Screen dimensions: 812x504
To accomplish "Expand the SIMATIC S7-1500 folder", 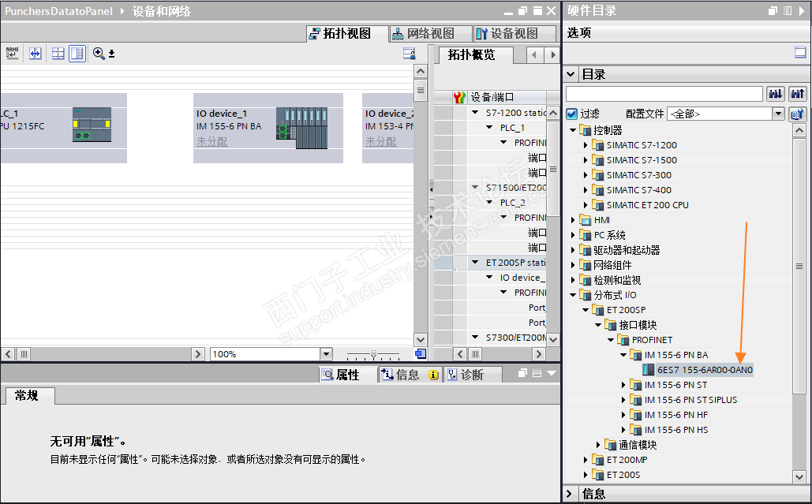I will click(x=586, y=160).
